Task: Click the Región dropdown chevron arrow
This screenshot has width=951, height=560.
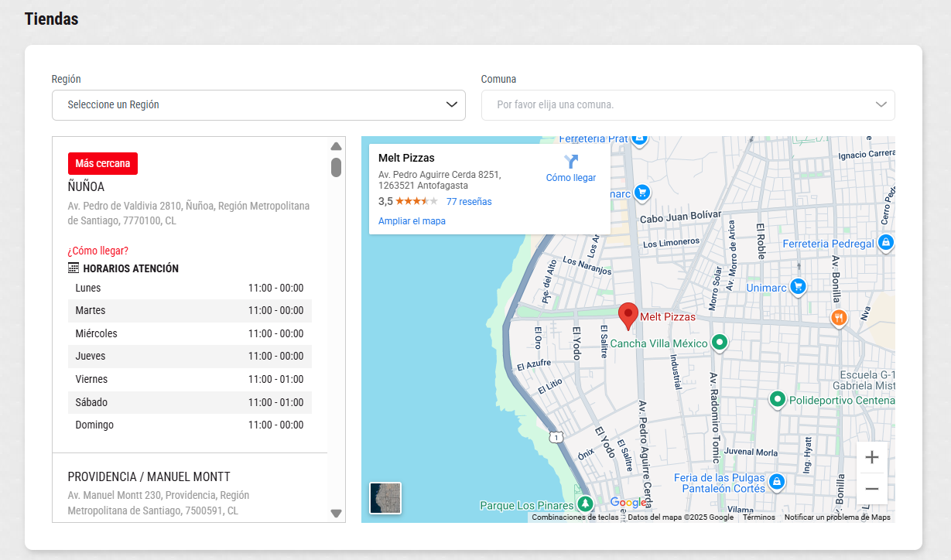Action: tap(452, 105)
